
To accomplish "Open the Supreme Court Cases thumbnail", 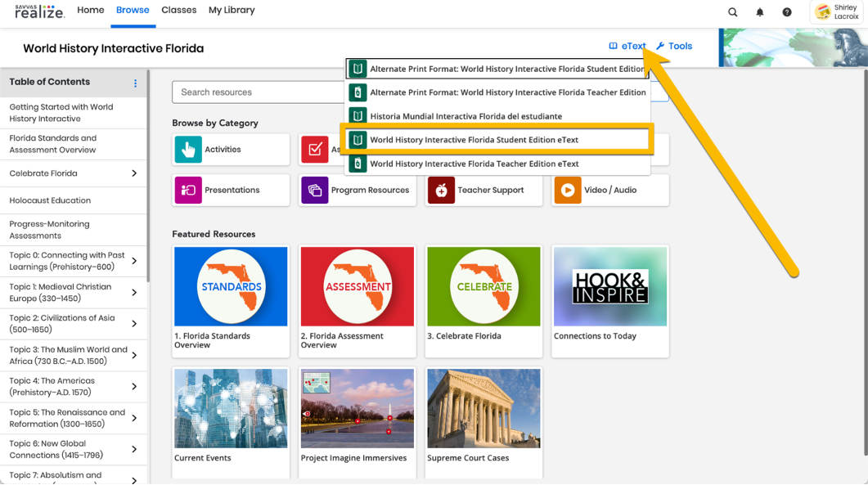I will (483, 408).
